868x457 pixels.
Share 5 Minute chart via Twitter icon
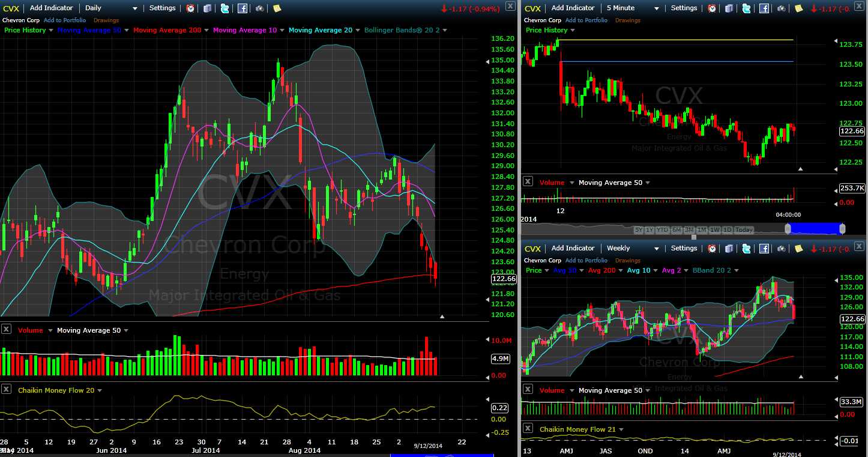click(x=746, y=8)
